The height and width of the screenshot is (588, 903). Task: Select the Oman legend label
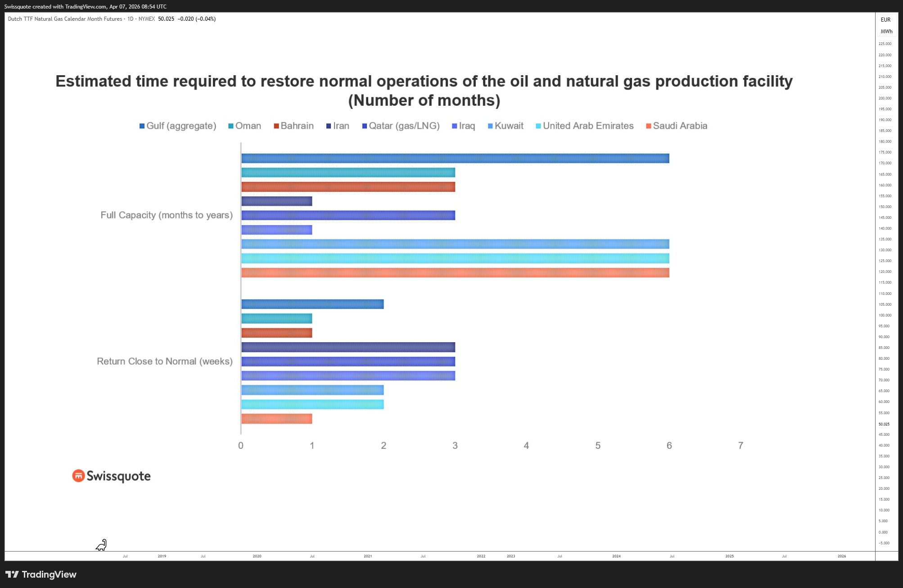pyautogui.click(x=248, y=126)
